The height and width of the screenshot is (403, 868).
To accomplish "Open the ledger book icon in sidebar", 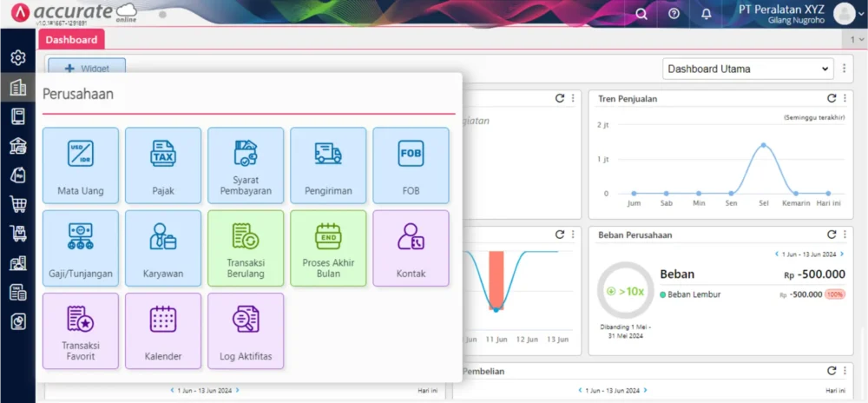I will pos(17,116).
